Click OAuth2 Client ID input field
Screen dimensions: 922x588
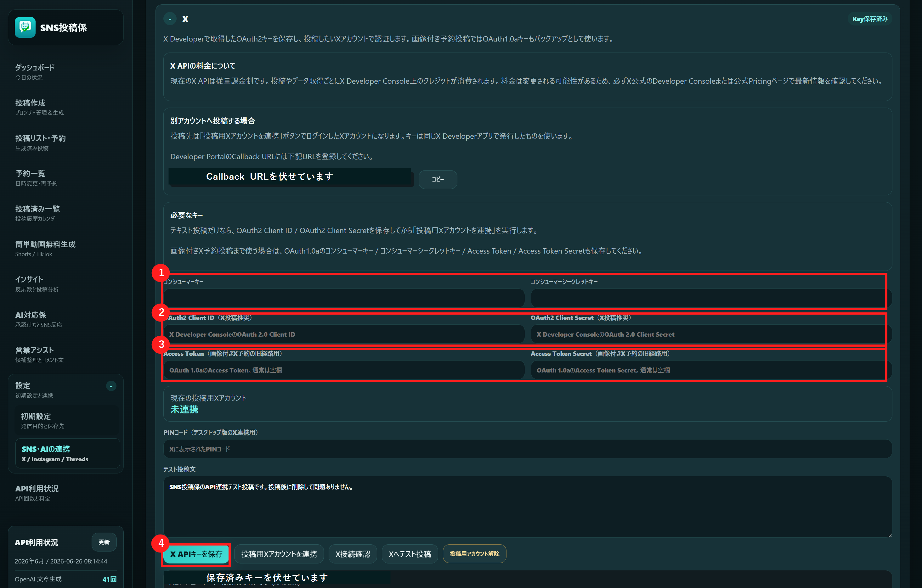(344, 334)
